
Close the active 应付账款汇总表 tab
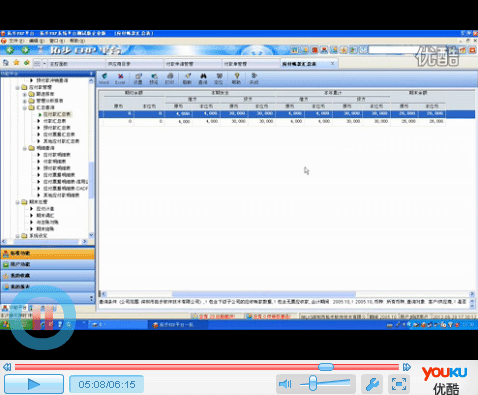(332, 63)
